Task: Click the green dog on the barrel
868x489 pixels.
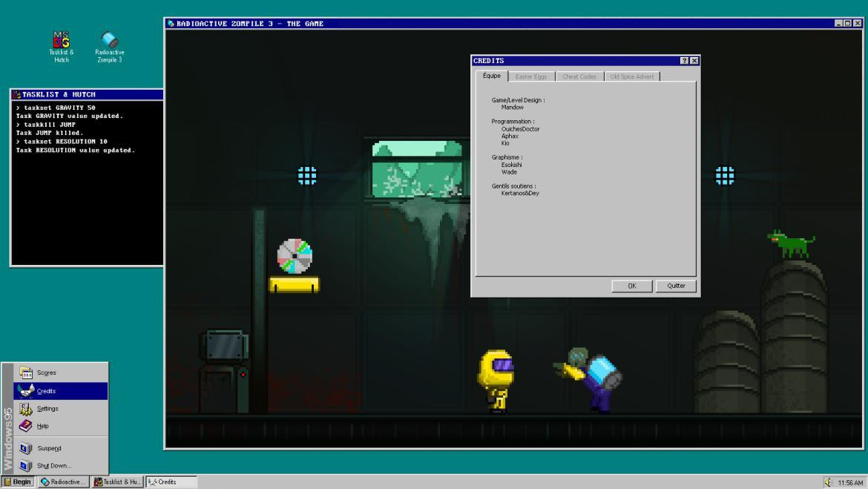Action: (791, 243)
